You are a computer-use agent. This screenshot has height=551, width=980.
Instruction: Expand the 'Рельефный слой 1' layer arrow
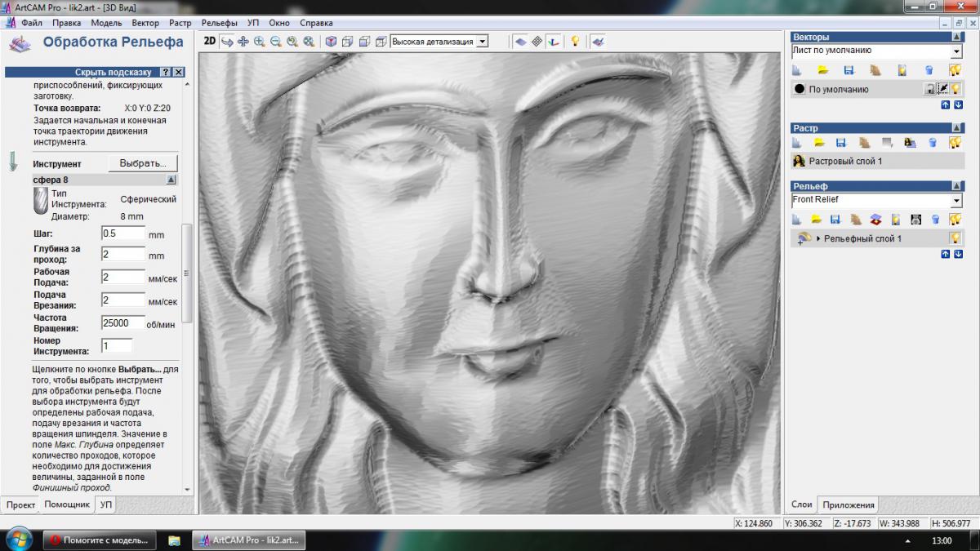point(818,238)
